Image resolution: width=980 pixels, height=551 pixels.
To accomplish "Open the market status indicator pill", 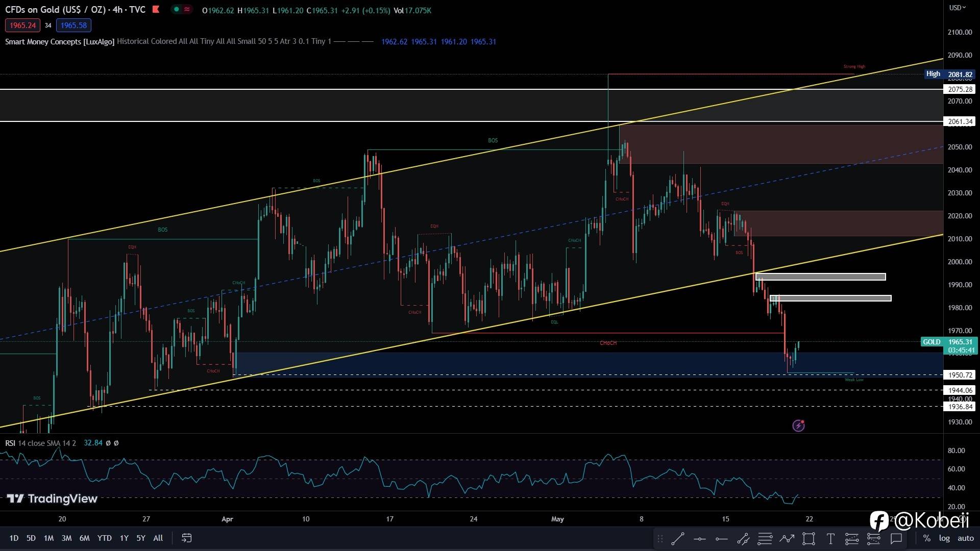I will point(181,9).
